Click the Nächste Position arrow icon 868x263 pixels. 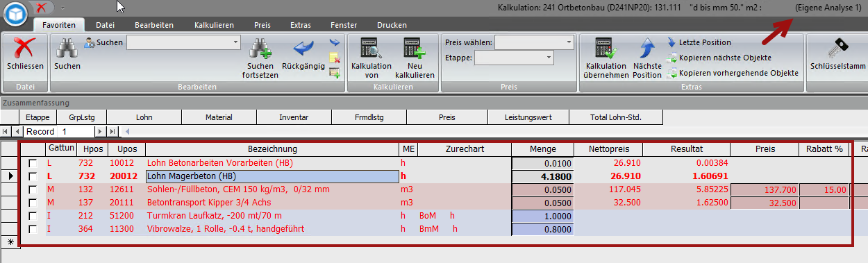point(647,49)
